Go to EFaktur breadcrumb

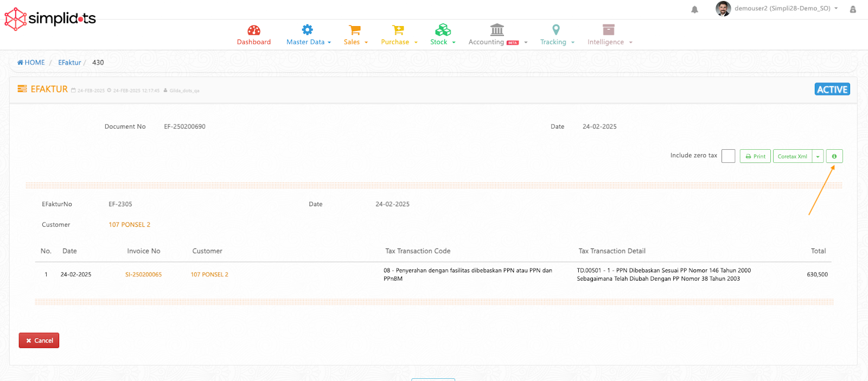point(69,62)
